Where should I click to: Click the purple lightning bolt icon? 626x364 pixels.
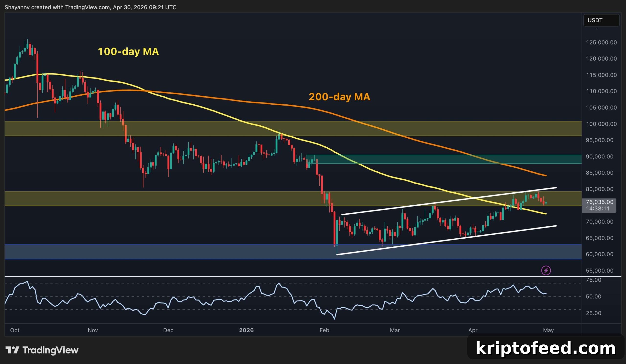[x=546, y=270]
